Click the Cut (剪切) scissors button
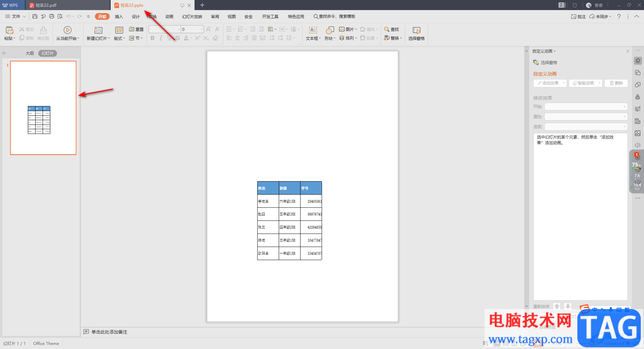 26,29
